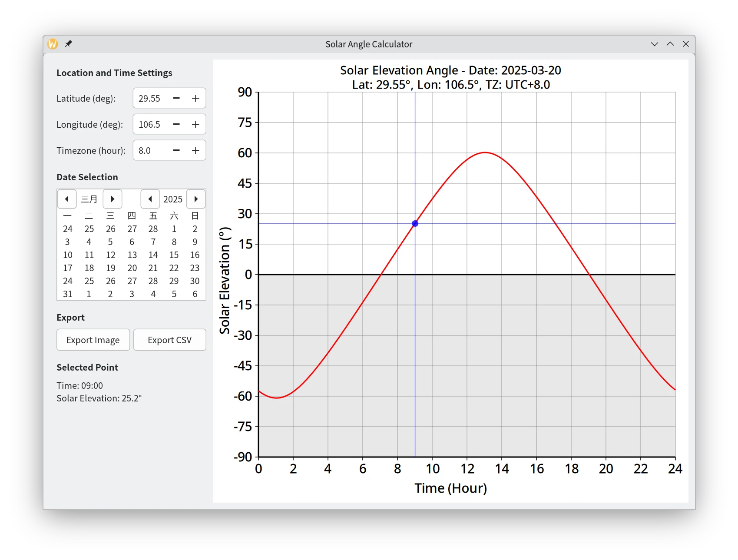This screenshot has height=560, width=738.
Task: Select March 11 in the calendar
Action: [89, 255]
